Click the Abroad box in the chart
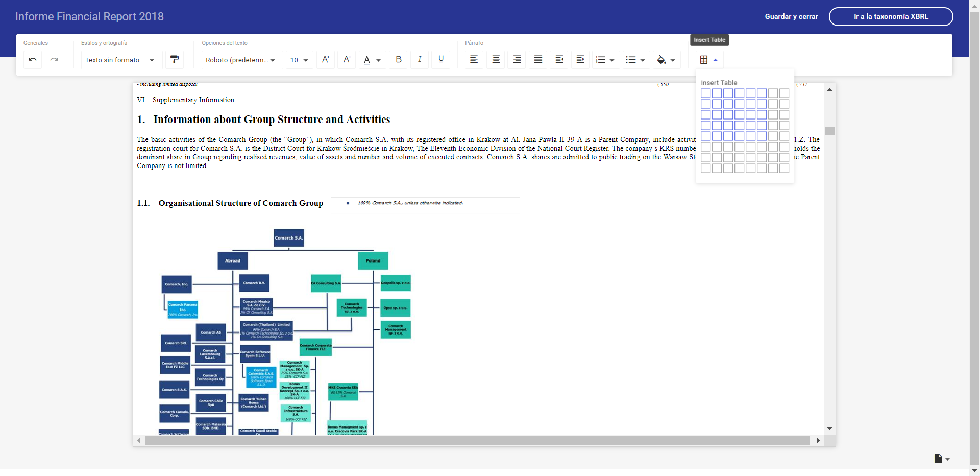Viewport: 980px width, 476px height. pos(233,260)
